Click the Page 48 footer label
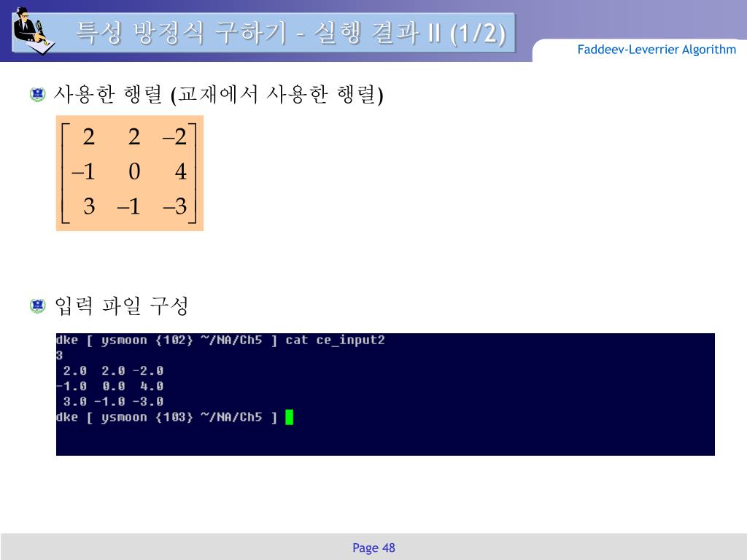The image size is (747, 560). pos(373,548)
